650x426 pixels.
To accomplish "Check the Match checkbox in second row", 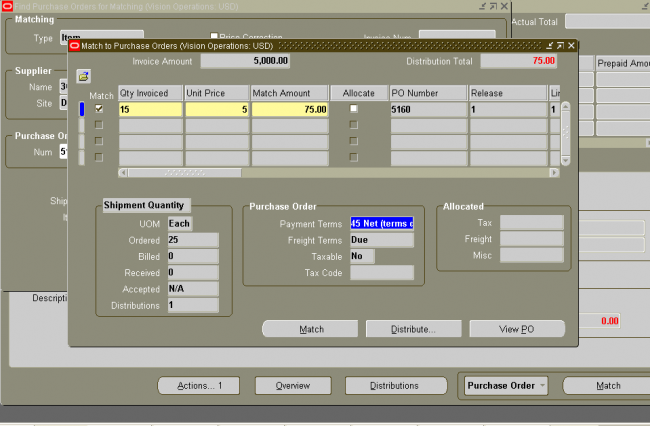I will (99, 125).
